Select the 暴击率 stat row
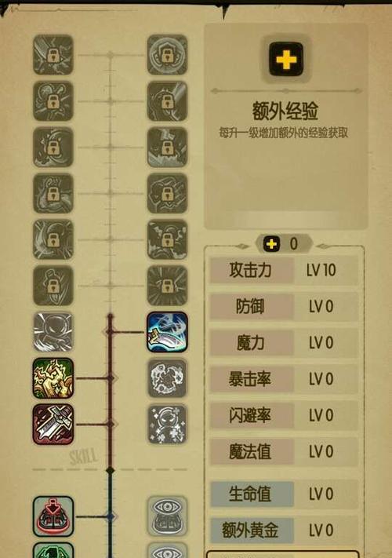This screenshot has height=558, width=392. [284, 379]
